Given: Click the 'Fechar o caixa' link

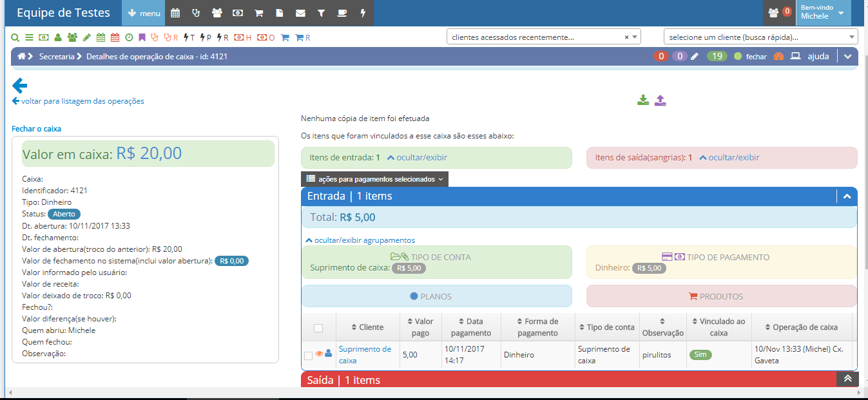Looking at the screenshot, I should click(37, 129).
